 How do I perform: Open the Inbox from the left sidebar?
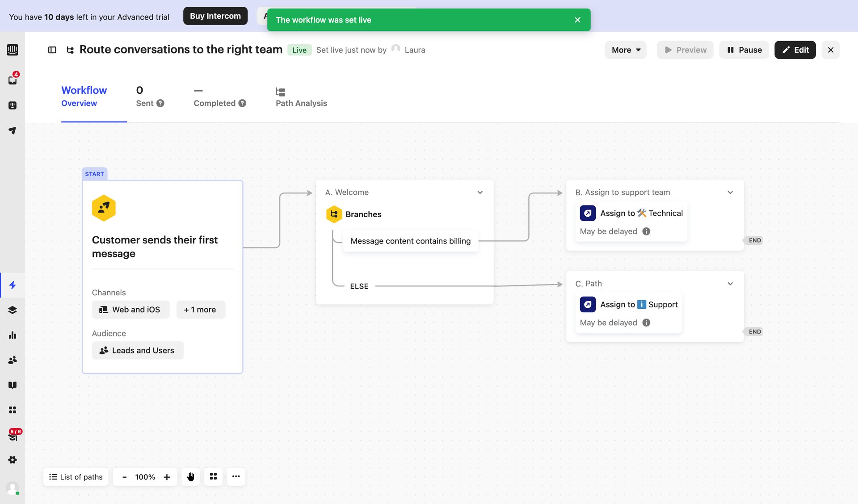pyautogui.click(x=13, y=80)
